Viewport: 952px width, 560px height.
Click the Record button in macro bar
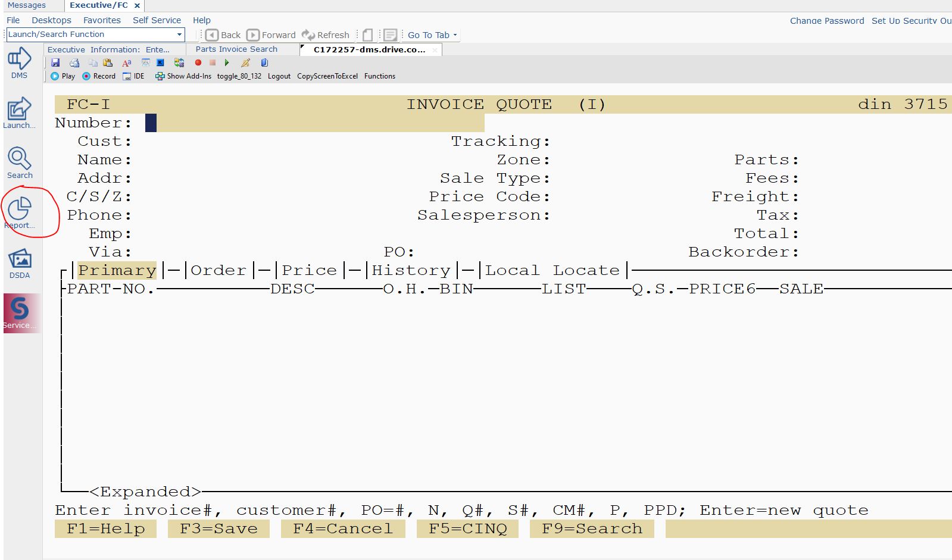pyautogui.click(x=99, y=76)
